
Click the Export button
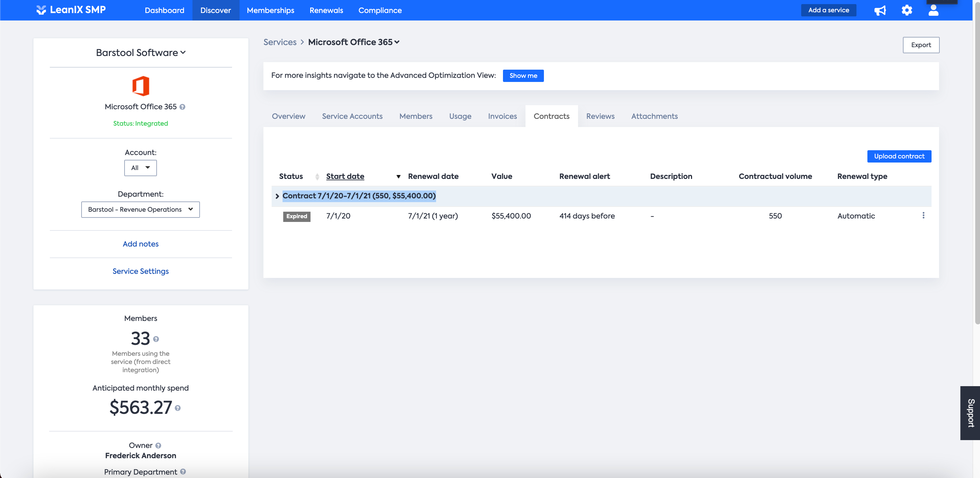point(921,45)
